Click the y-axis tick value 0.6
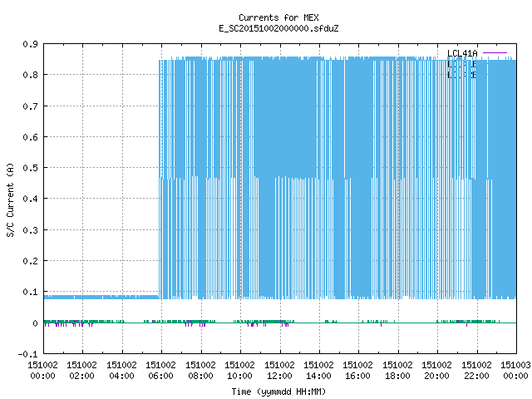This screenshot has height=399, width=532. tap(30, 137)
